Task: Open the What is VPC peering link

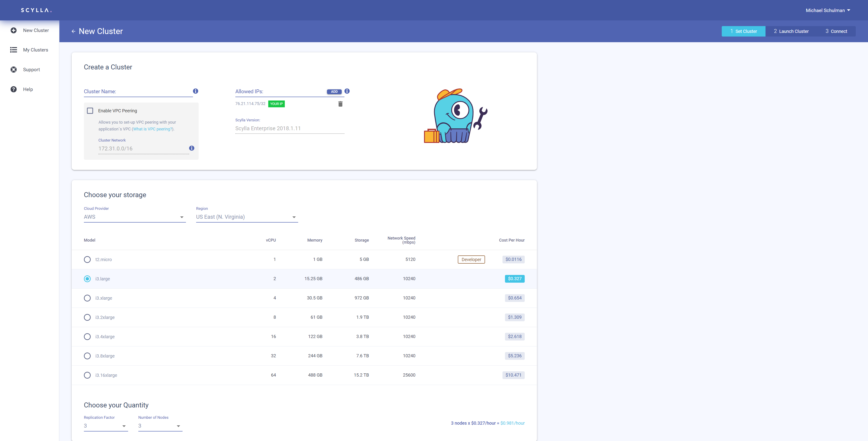Action: point(153,129)
